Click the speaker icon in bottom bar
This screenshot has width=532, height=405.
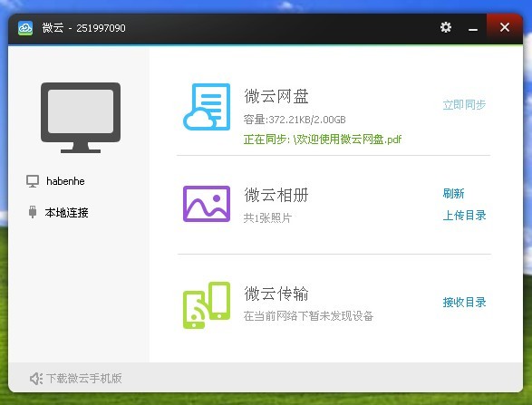click(36, 379)
